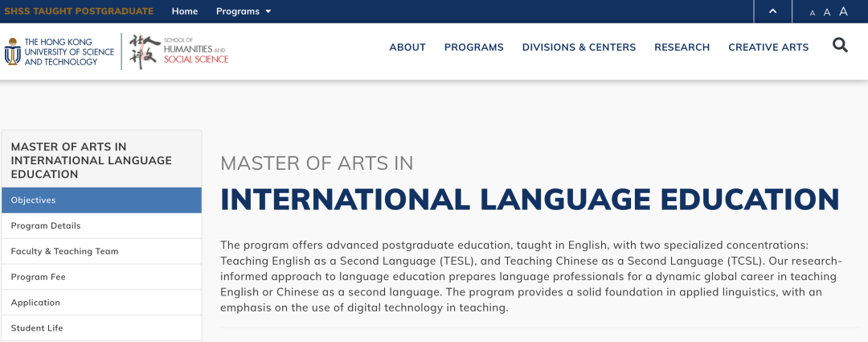Select the medium font size A

[x=826, y=12]
